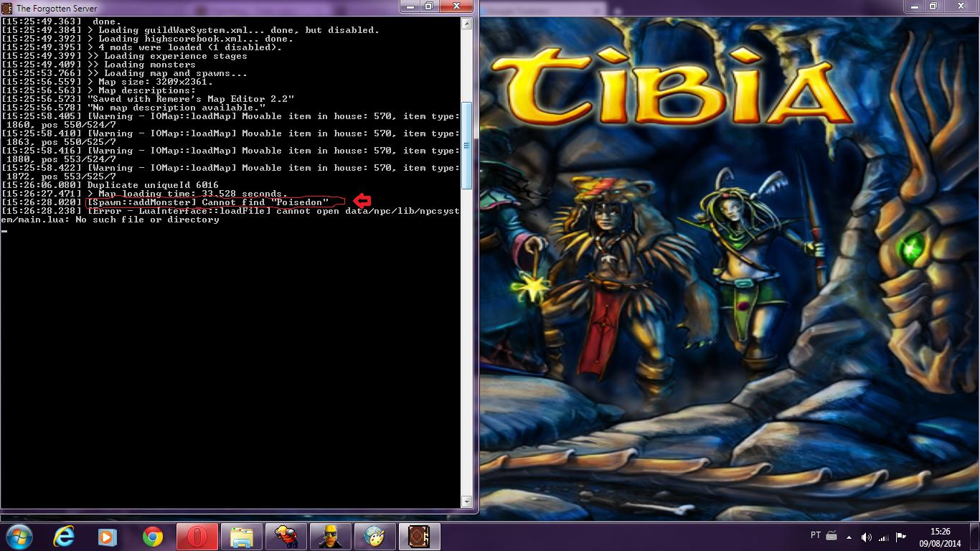Click the Show desktop button
This screenshot has height=551, width=980.
[x=975, y=537]
